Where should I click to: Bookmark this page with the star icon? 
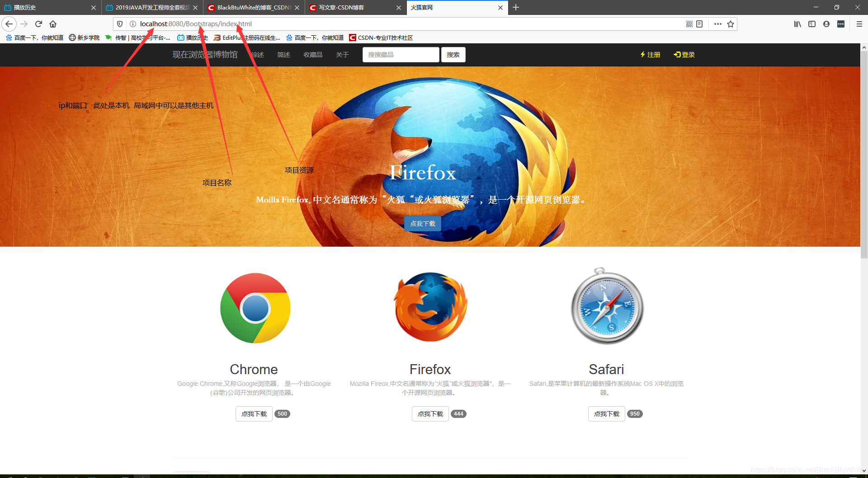tap(731, 24)
